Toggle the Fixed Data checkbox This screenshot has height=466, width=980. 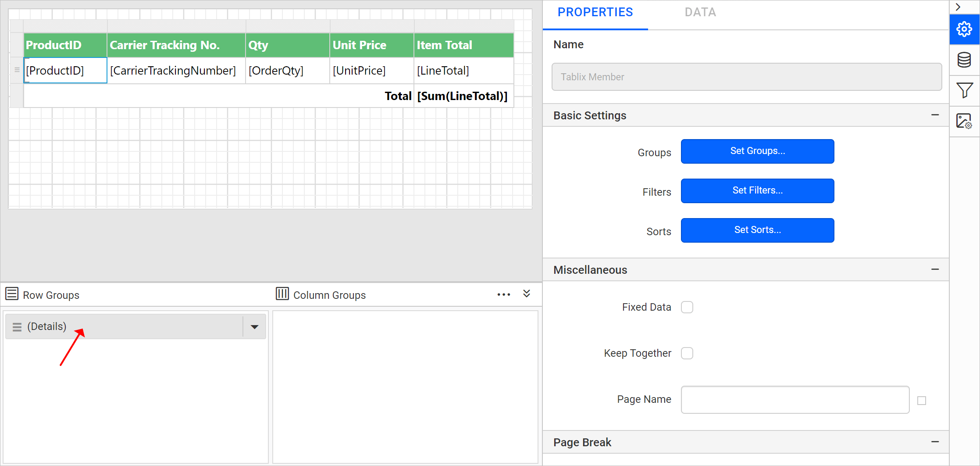pos(687,307)
